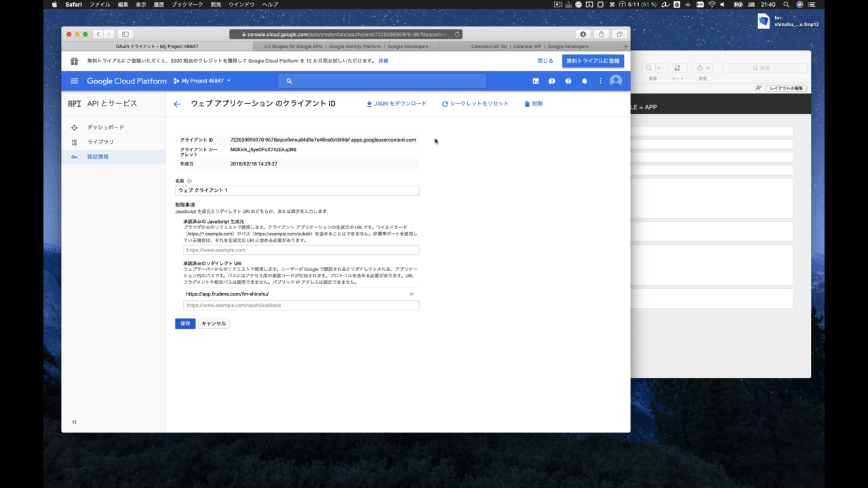Click the JavaScript origin input field

301,250
